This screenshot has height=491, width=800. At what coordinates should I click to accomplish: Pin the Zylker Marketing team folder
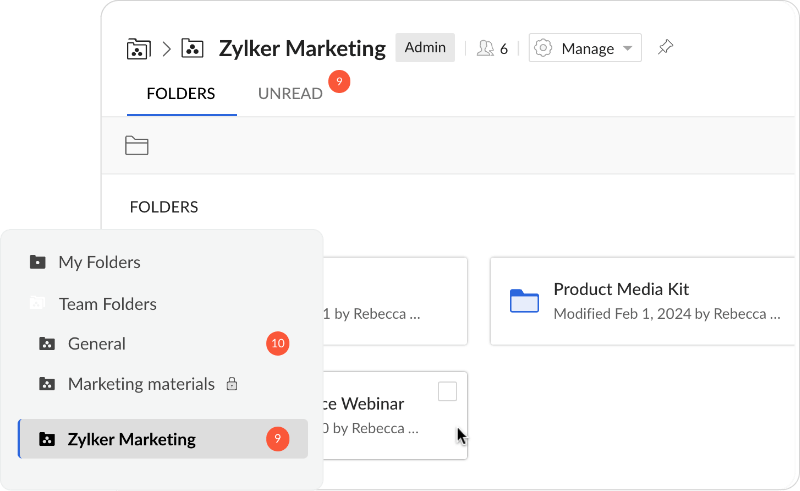664,47
